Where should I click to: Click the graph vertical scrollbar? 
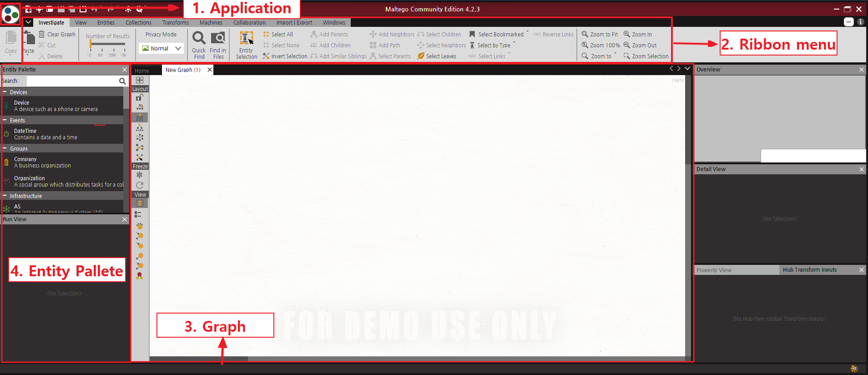point(688,119)
